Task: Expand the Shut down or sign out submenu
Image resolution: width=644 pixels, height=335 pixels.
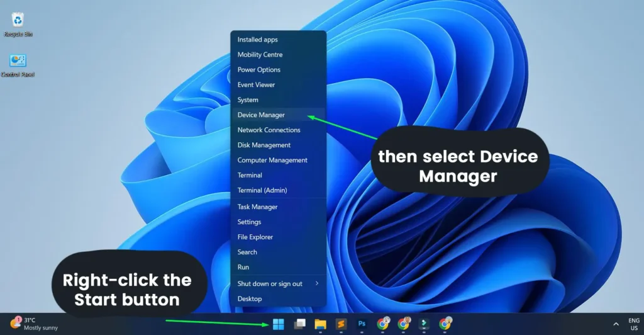Action: click(279, 283)
